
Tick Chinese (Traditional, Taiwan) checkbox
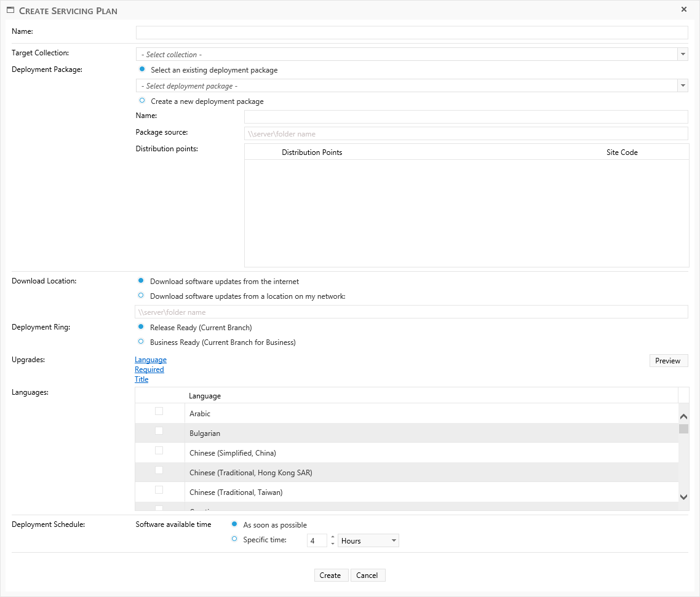(159, 490)
